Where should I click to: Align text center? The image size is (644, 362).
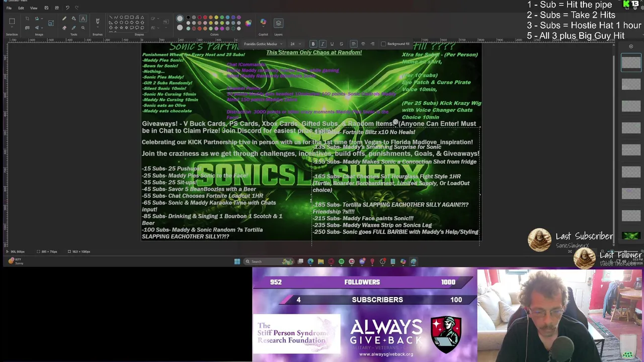363,44
